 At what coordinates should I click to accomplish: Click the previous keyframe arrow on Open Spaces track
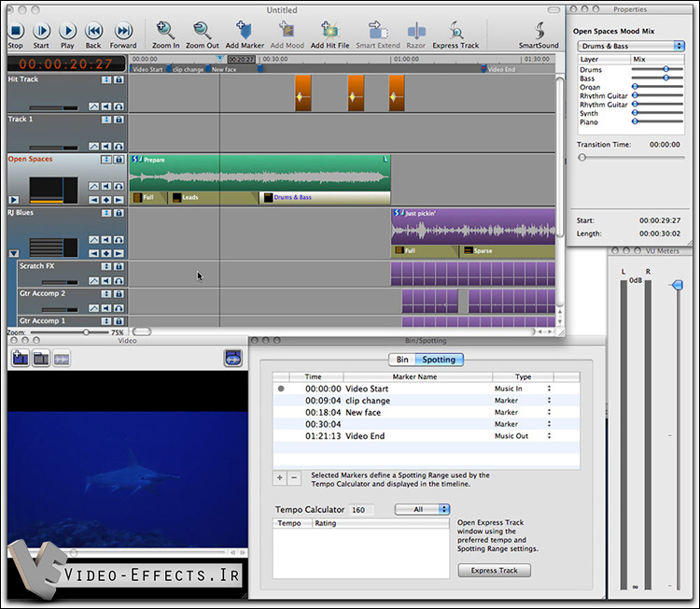(93, 200)
